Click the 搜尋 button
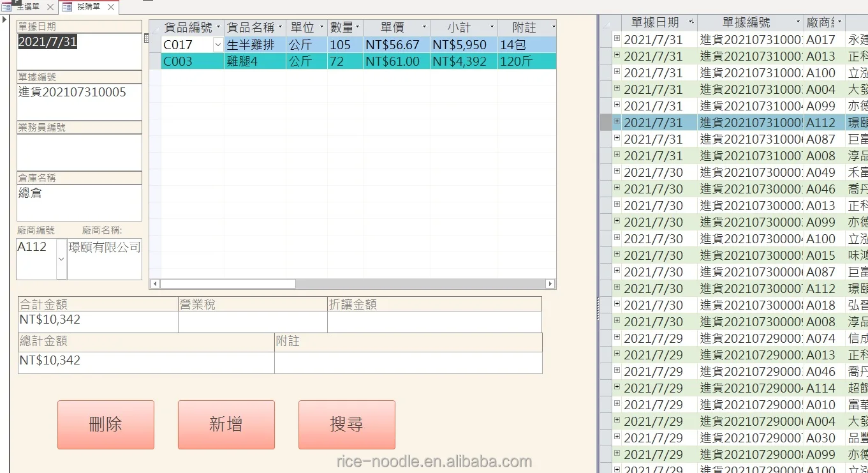Screen dimensions: 868x473 pos(347,424)
